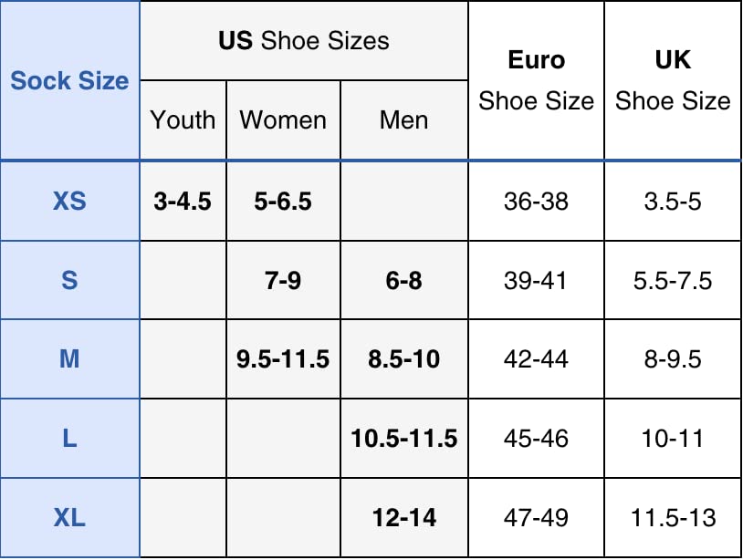Click the Women 9.5-11.5 cell
The height and width of the screenshot is (560, 743).
coord(283,359)
